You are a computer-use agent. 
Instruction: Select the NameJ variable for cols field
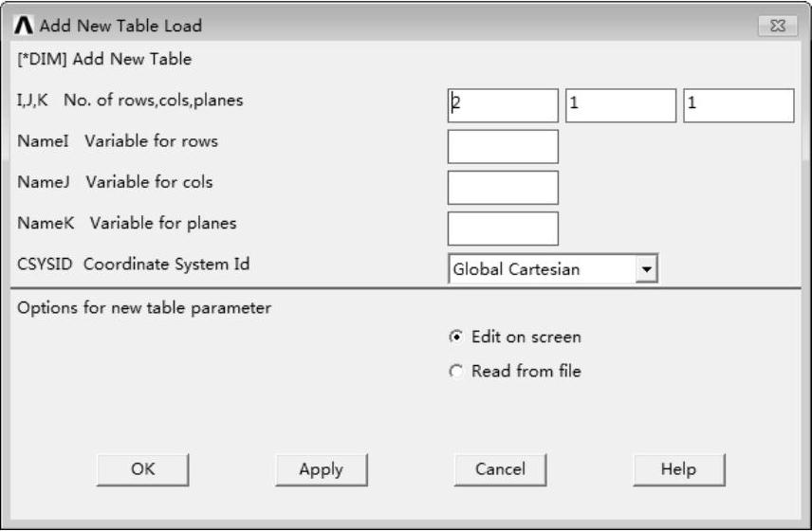[x=503, y=188]
